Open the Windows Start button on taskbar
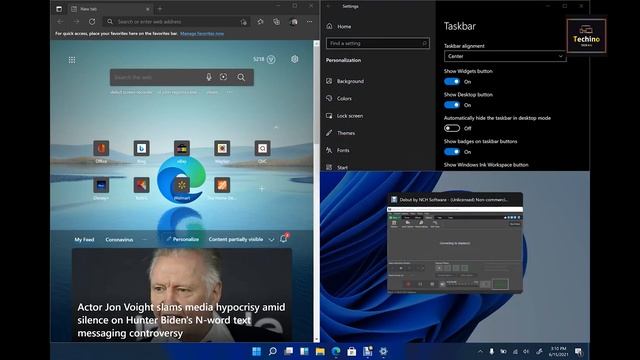640x360 pixels. coord(256,351)
